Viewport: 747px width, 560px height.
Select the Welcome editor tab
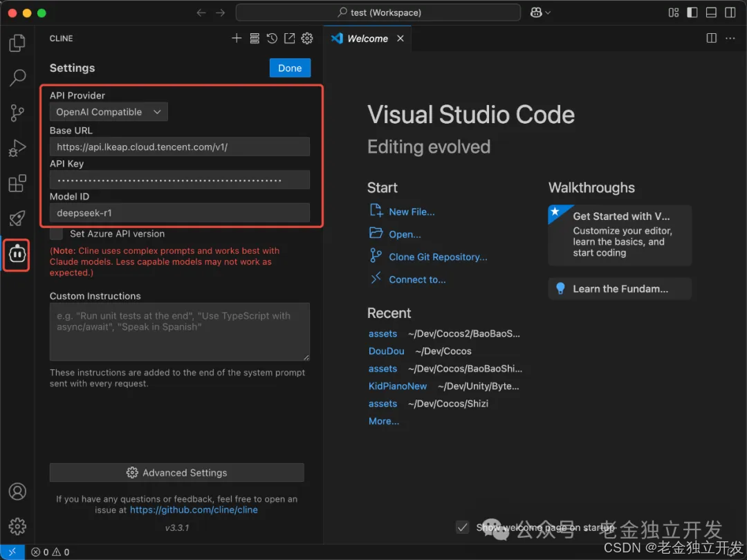pyautogui.click(x=367, y=39)
